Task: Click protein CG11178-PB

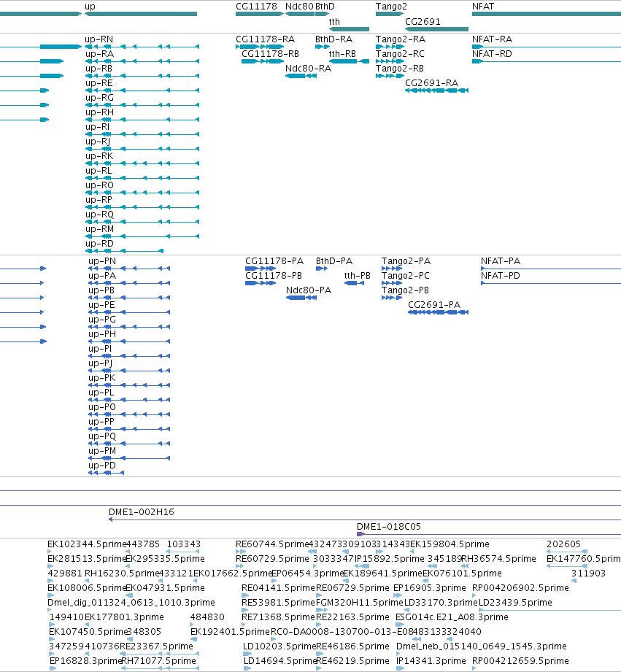Action: [274, 276]
